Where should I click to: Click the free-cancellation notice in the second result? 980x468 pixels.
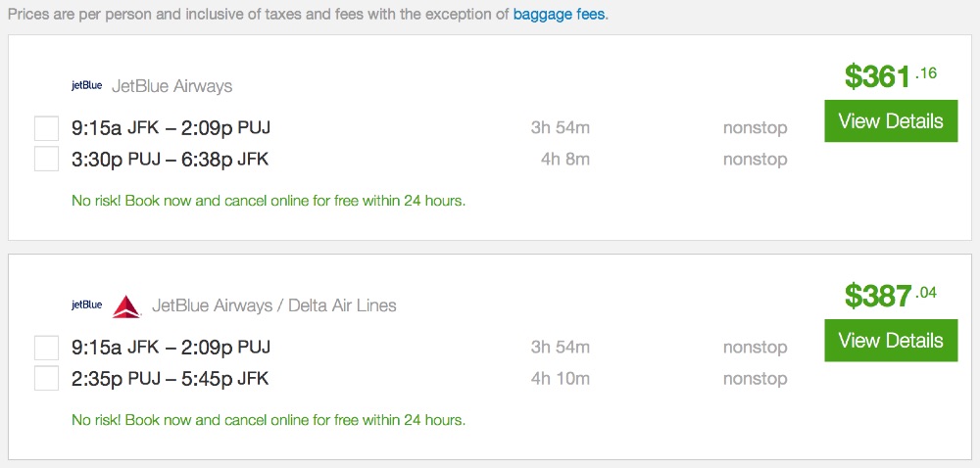tap(269, 420)
